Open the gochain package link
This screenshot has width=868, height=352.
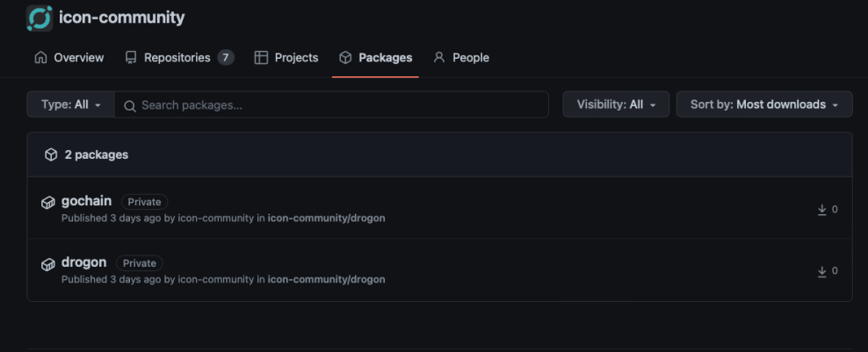[86, 201]
